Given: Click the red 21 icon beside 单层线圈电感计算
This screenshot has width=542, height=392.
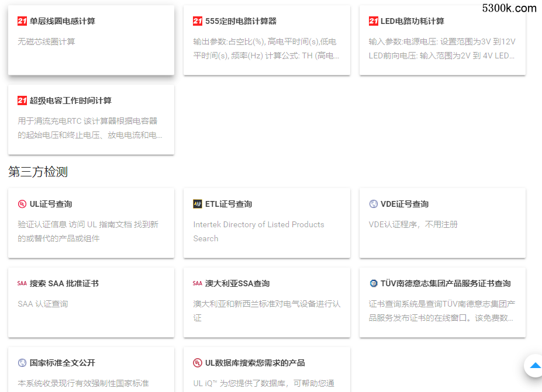Looking at the screenshot, I should (x=22, y=21).
